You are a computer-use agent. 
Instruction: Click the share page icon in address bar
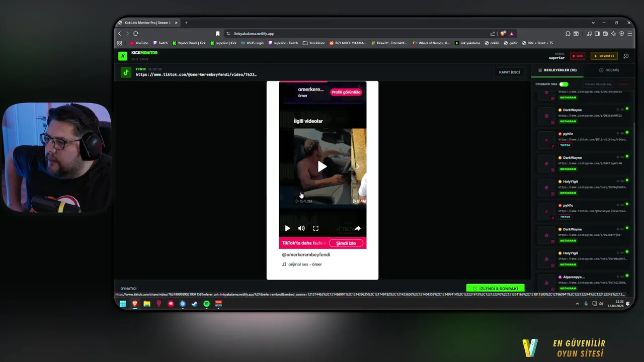(493, 34)
